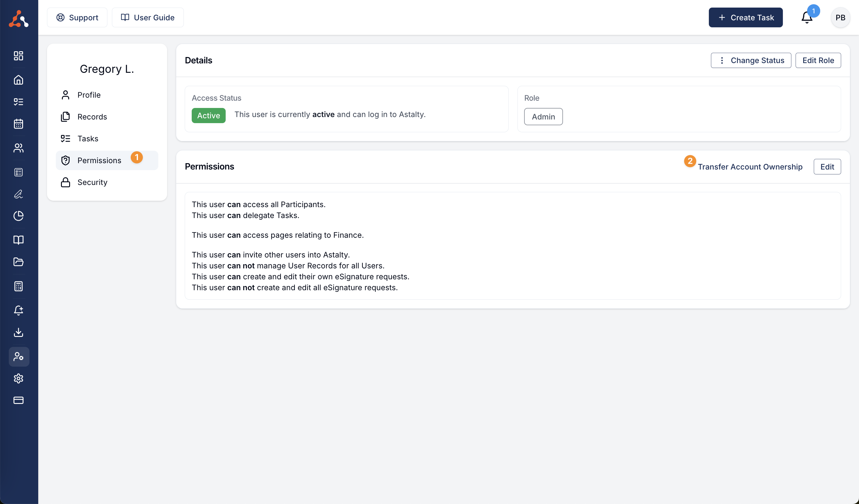
Task: Click the home icon in sidebar
Action: coord(19,80)
